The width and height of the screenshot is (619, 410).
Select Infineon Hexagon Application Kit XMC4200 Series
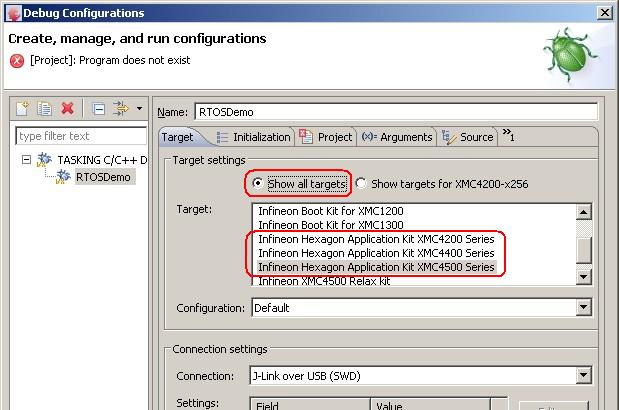(376, 239)
